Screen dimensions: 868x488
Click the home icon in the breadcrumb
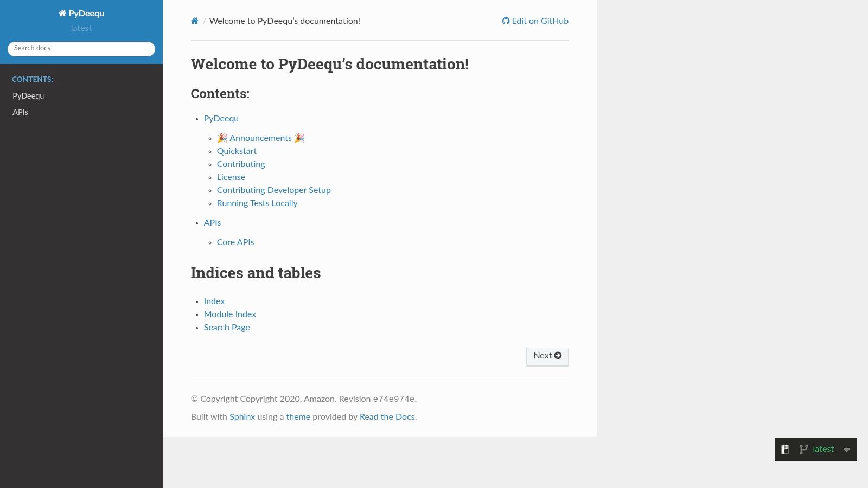click(x=194, y=21)
